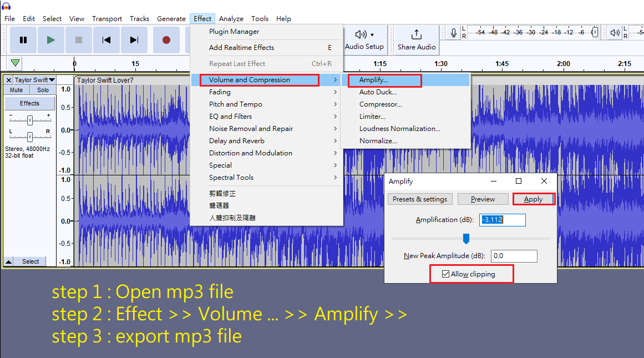Click the Preview button
The height and width of the screenshot is (358, 644).
click(x=483, y=199)
